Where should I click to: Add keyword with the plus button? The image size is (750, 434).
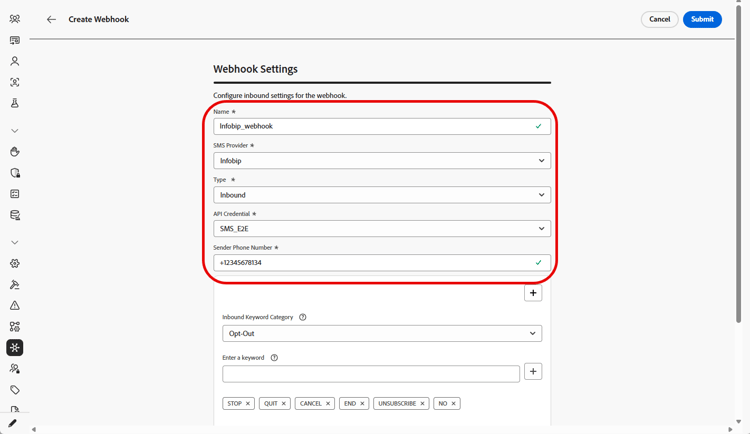[533, 372]
